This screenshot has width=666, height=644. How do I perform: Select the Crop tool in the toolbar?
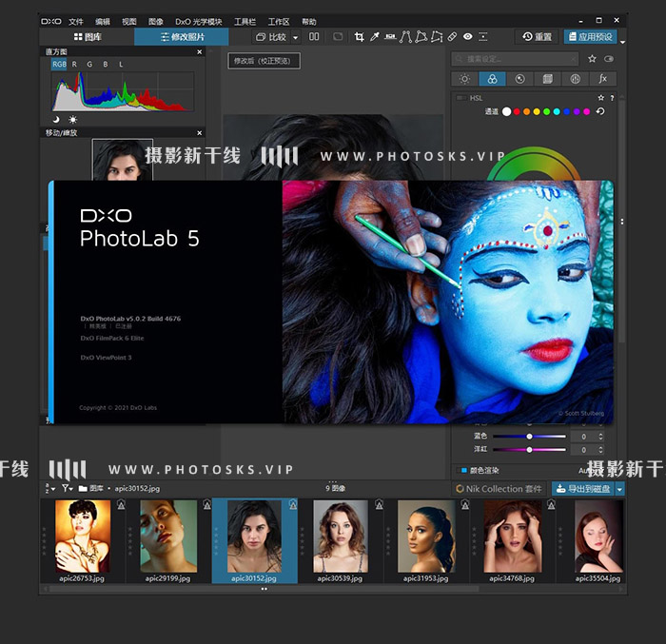pyautogui.click(x=359, y=37)
